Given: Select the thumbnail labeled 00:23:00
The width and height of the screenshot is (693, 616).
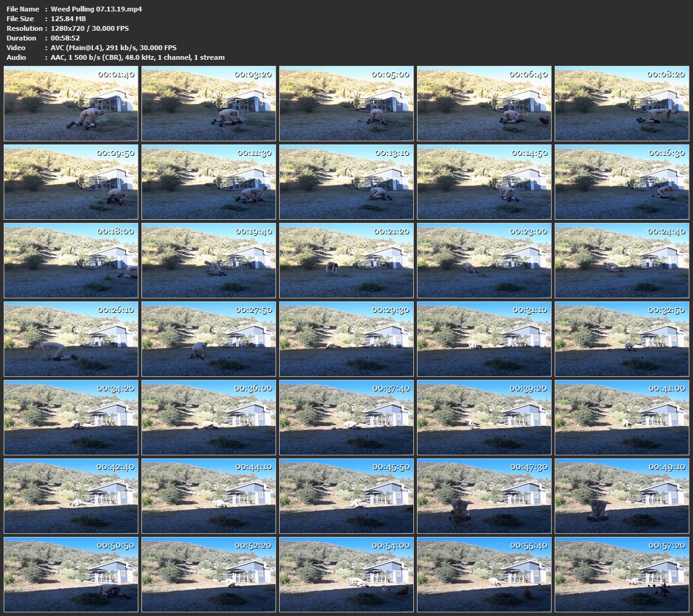Looking at the screenshot, I should pyautogui.click(x=485, y=261).
